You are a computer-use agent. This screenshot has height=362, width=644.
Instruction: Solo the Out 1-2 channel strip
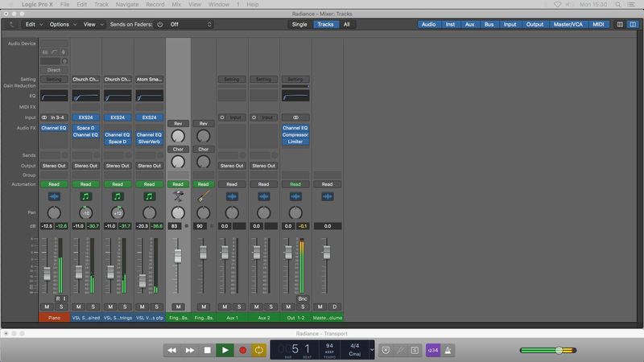pyautogui.click(x=303, y=306)
